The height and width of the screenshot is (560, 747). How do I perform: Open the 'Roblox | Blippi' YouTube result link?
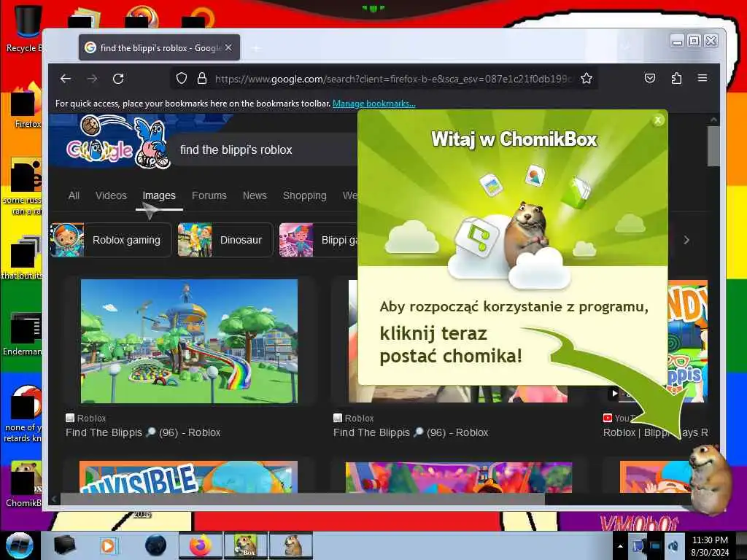(x=655, y=433)
